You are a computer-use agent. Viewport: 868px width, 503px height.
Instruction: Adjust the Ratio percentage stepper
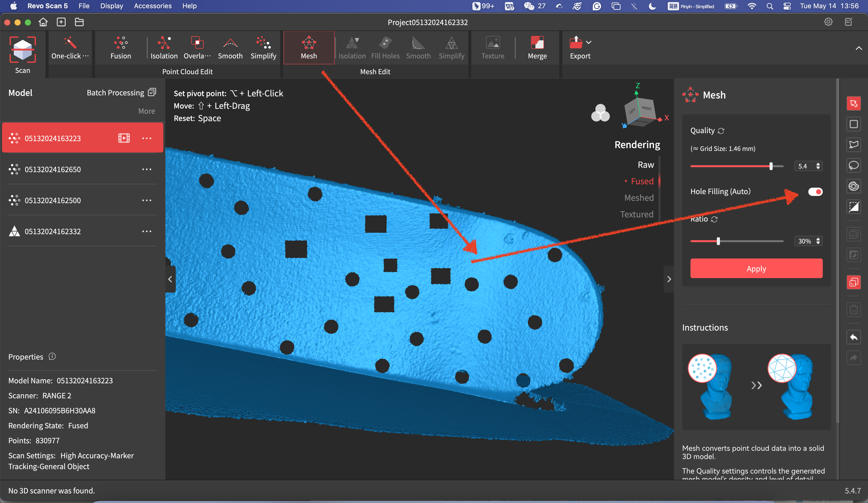(818, 241)
